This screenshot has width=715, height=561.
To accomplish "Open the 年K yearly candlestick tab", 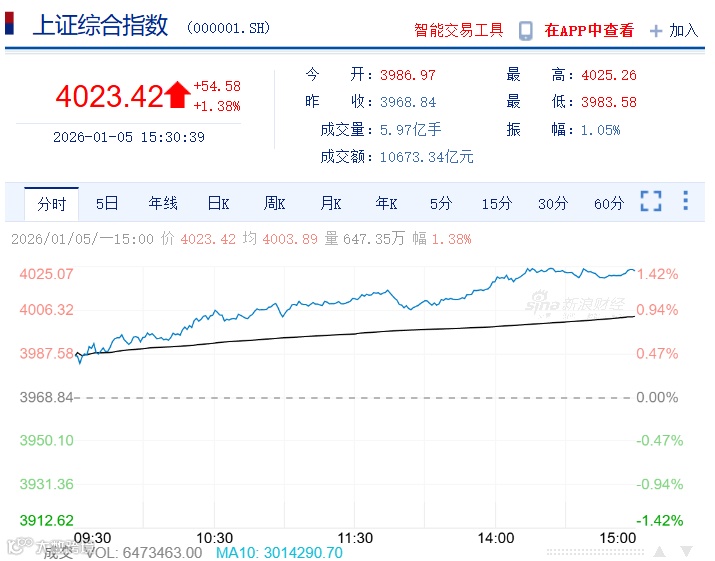I will point(386,203).
